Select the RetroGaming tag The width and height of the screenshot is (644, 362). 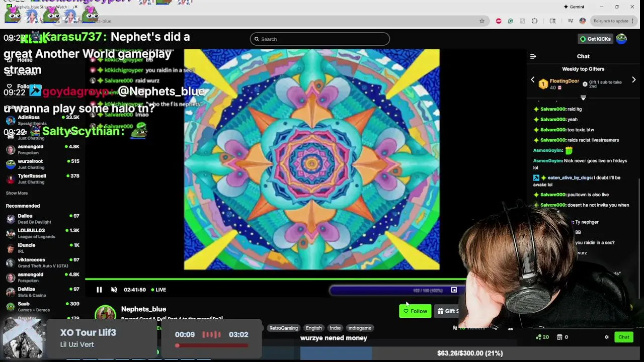283,328
